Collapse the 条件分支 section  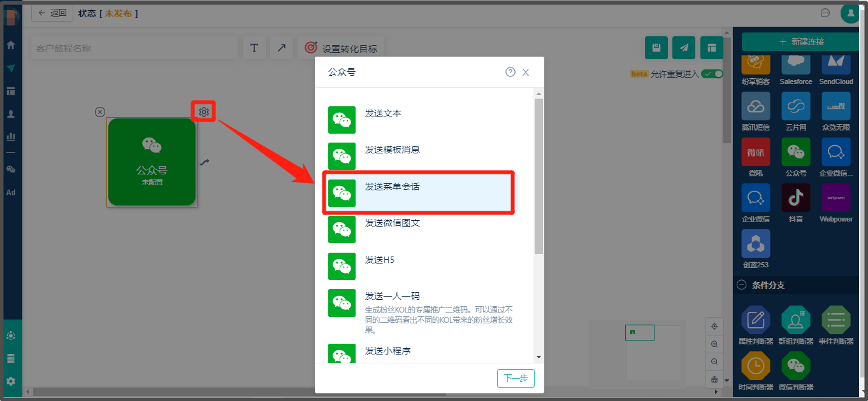(741, 285)
